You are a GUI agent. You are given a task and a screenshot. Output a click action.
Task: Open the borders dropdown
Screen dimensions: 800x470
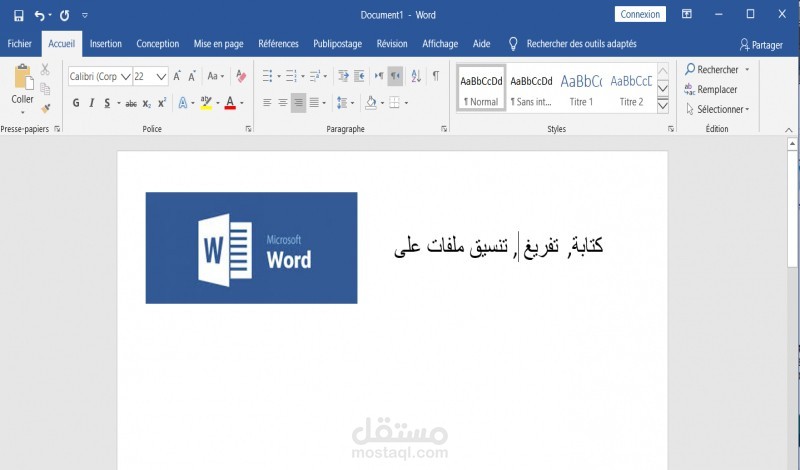tap(406, 103)
